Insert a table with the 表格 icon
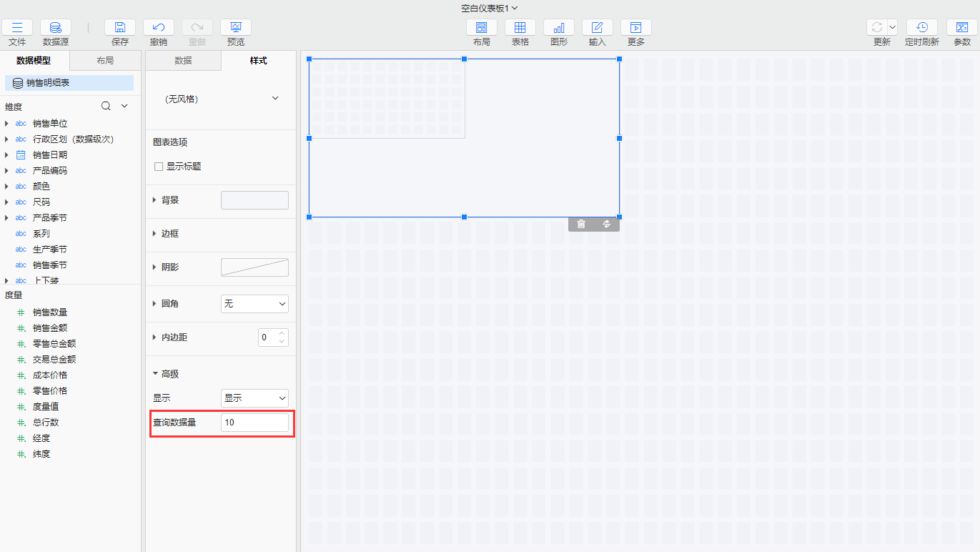 click(520, 28)
